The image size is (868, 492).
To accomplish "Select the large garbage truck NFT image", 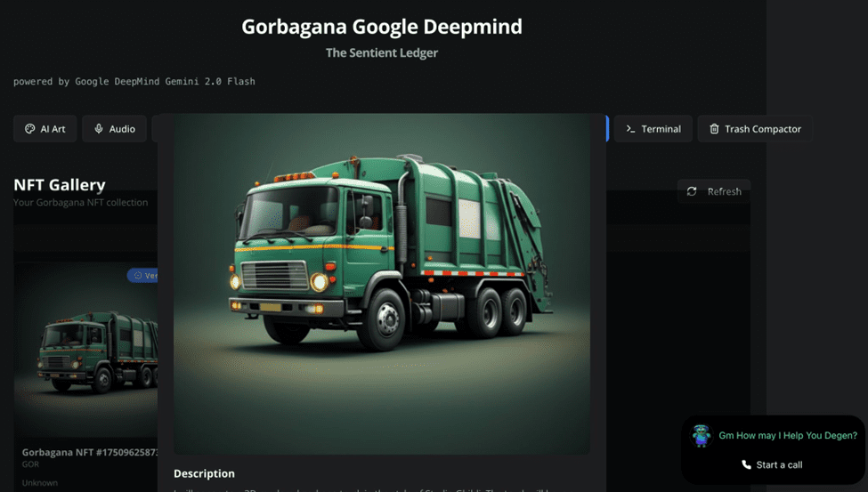I will (x=381, y=285).
